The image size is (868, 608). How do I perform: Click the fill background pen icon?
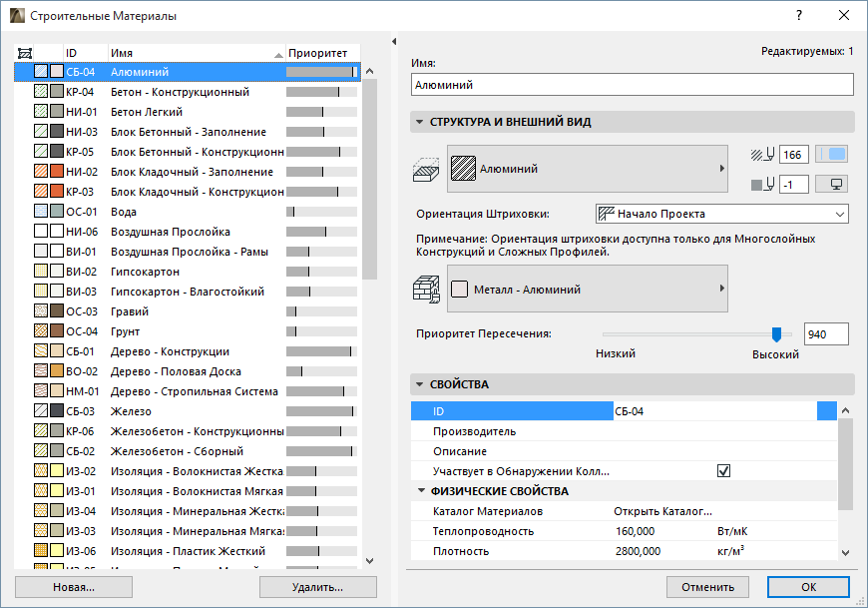click(763, 185)
